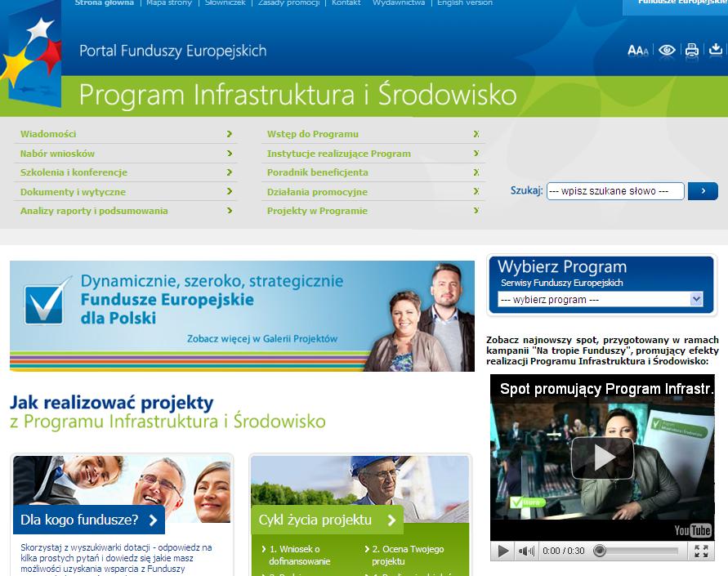728x576 pixels.
Task: Click the arrow beside Dokumenty i wytyczne
Action: tap(229, 191)
